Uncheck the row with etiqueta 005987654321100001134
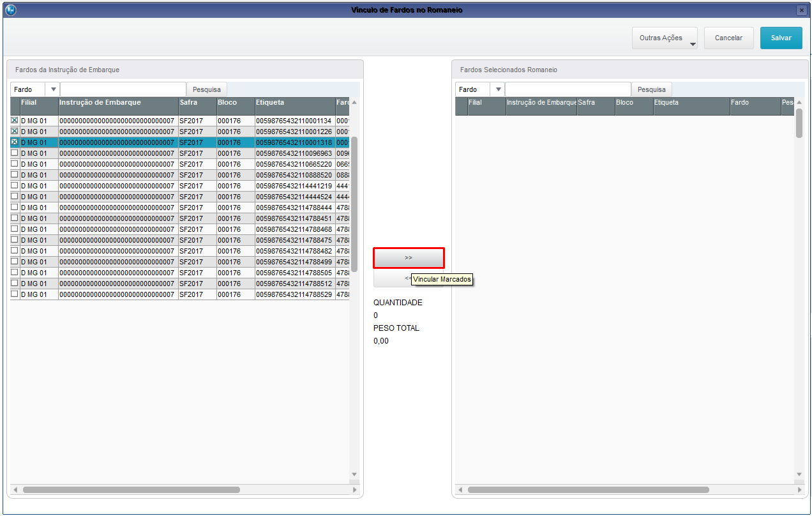This screenshot has height=516, width=812. pos(15,120)
